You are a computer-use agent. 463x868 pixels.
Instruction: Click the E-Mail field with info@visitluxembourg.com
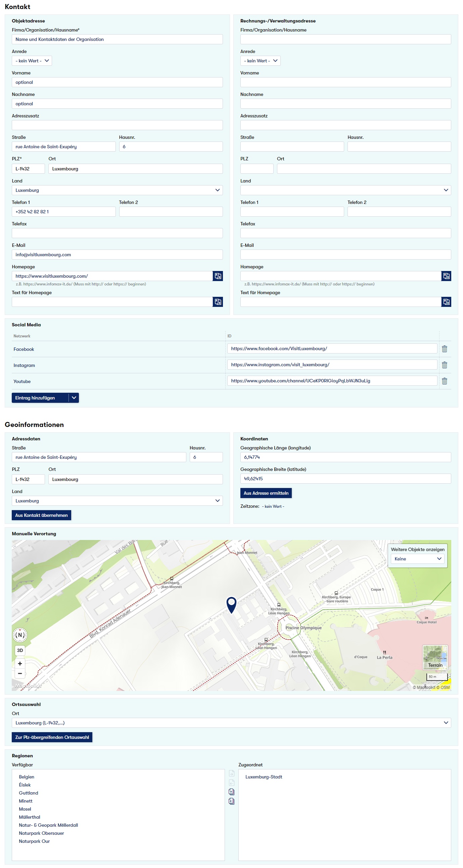click(x=117, y=255)
